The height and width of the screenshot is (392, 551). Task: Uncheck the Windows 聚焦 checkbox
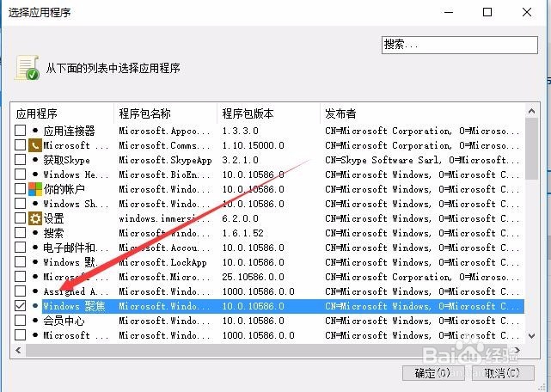[x=21, y=306]
